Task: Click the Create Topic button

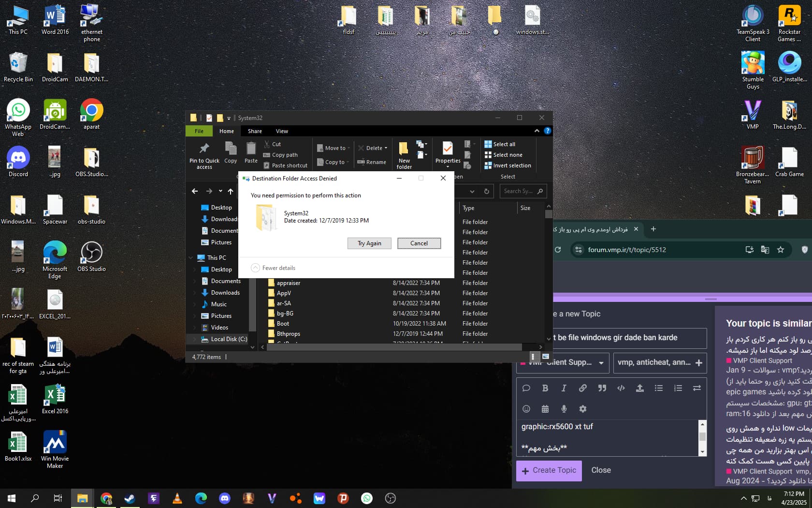Action: point(549,470)
